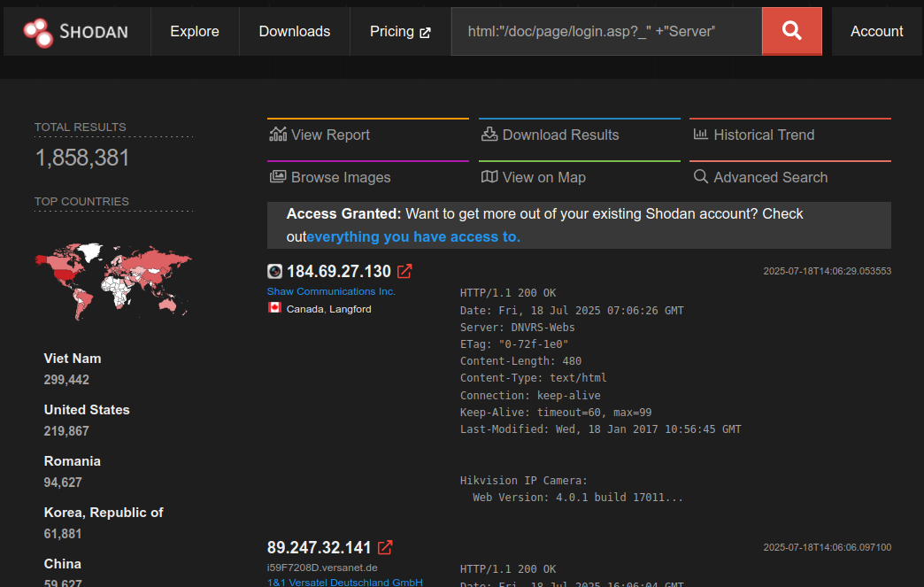Click the Historical Trend chart icon
The height and width of the screenshot is (587, 924).
pos(700,134)
